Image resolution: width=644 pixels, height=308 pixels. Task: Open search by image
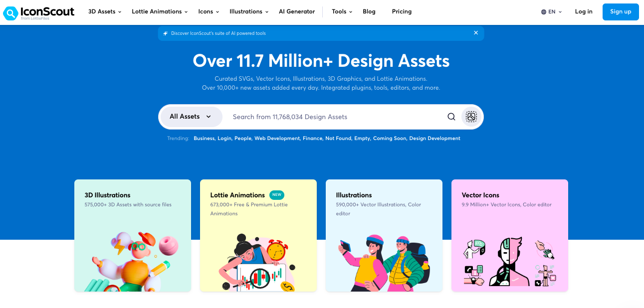(471, 116)
